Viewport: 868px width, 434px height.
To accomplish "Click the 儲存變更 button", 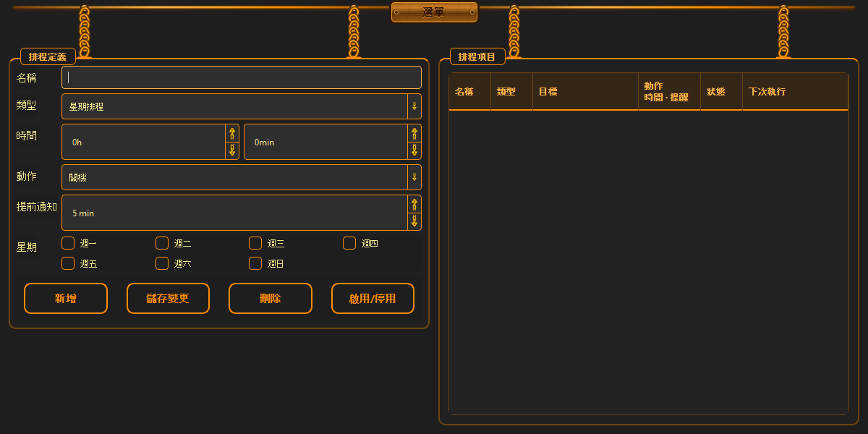I will (168, 298).
